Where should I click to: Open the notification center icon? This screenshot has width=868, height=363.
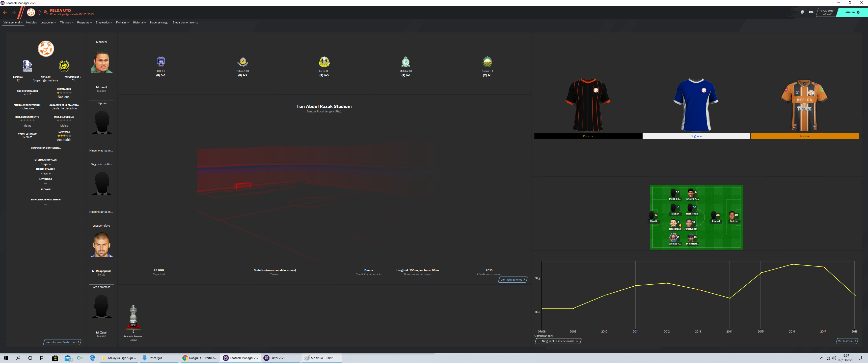(860, 358)
